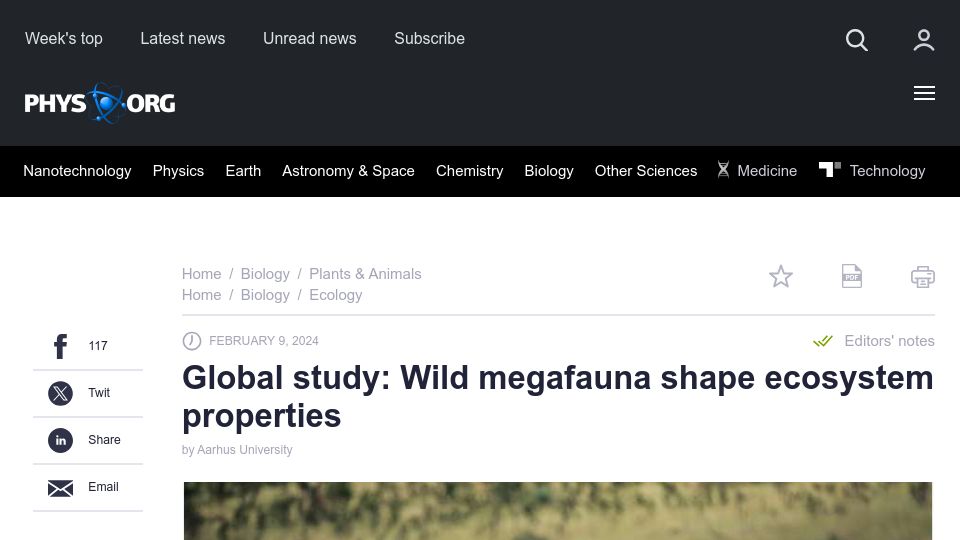This screenshot has width=960, height=540.
Task: Open Unread news
Action: pos(310,39)
